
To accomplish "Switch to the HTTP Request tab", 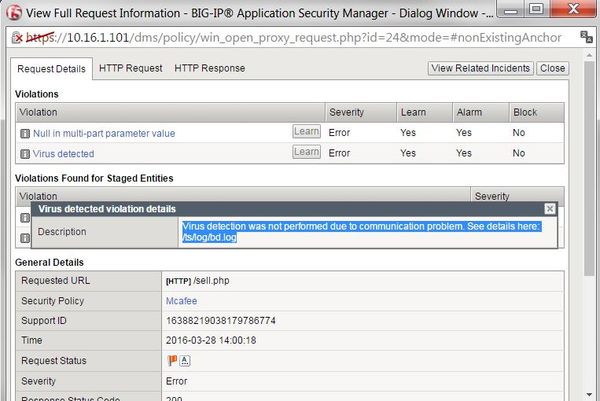I will (130, 68).
